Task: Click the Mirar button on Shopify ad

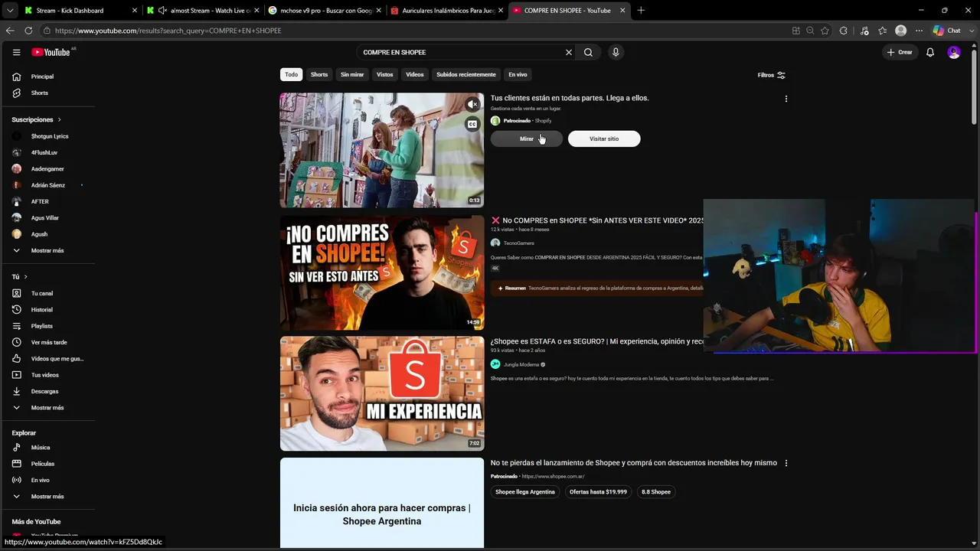Action: 527,139
